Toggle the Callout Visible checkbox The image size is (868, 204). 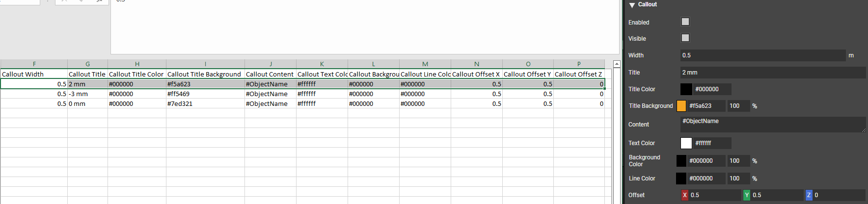(685, 38)
